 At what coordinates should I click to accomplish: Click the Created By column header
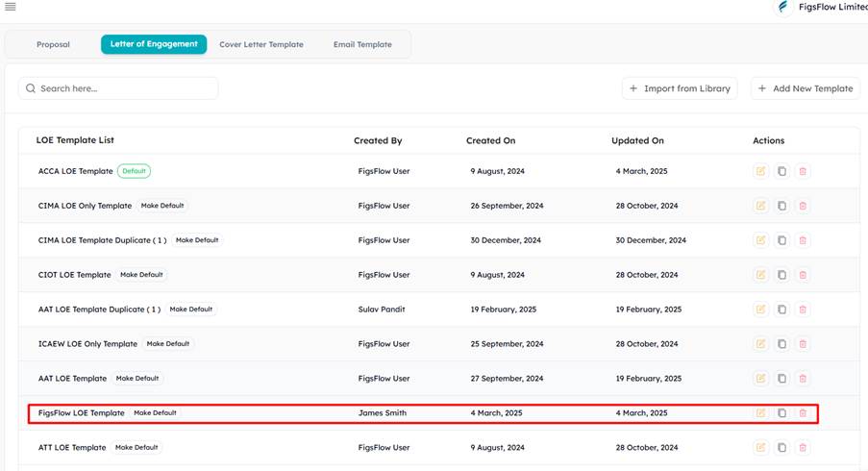[378, 140]
